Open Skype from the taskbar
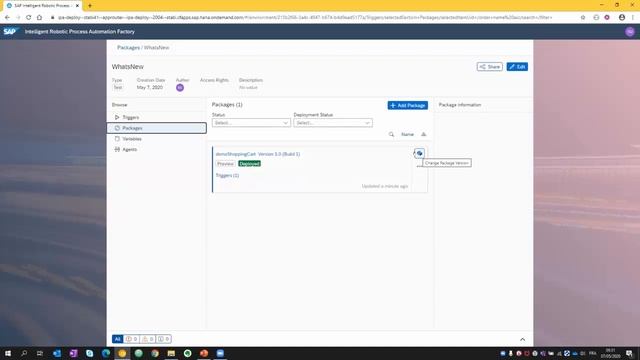The width and height of the screenshot is (640, 360). [x=89, y=353]
